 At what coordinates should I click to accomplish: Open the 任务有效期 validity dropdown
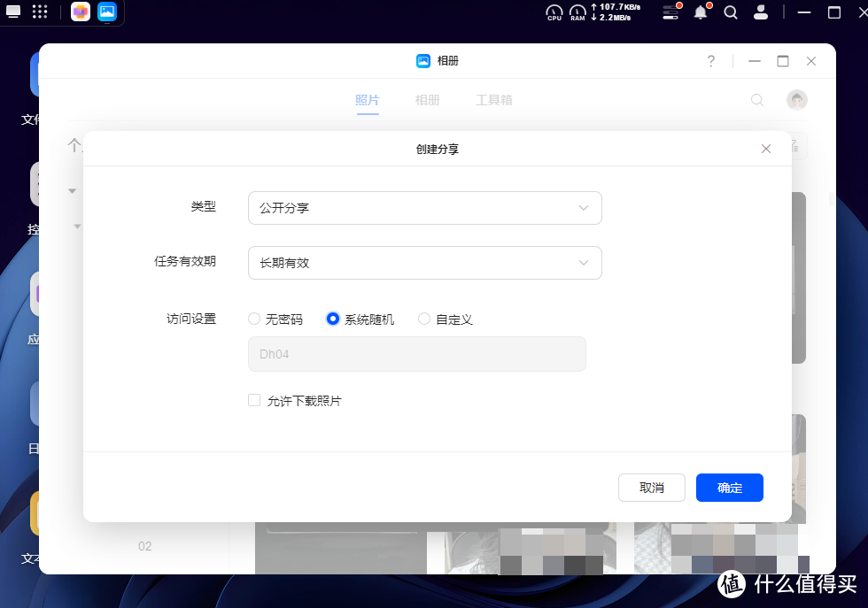(x=425, y=263)
